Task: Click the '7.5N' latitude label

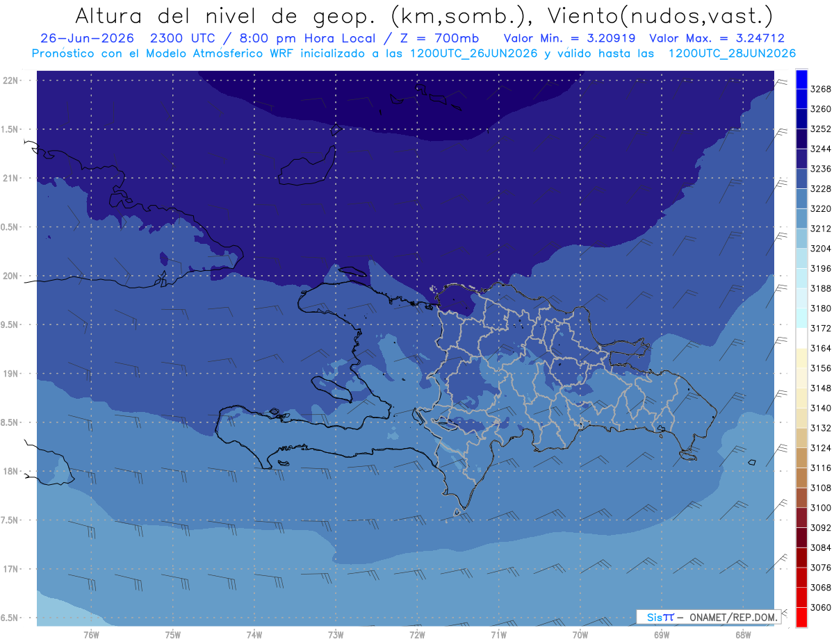Action: point(9,520)
